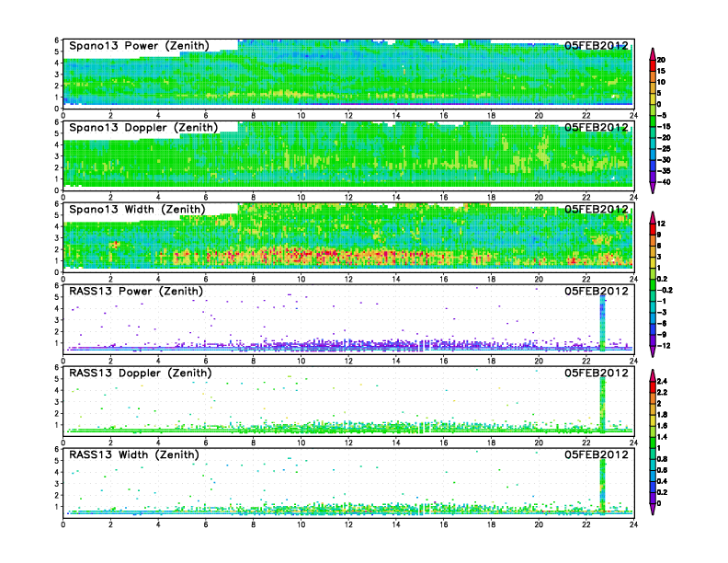Click the red top arrow of the upper colorbar
The image size is (728, 563).
[652, 52]
